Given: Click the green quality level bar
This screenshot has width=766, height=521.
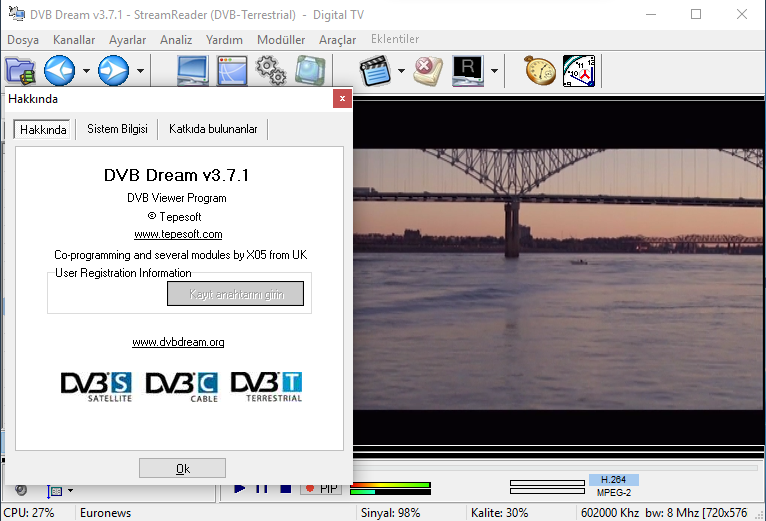Looking at the screenshot, I should click(x=390, y=492).
